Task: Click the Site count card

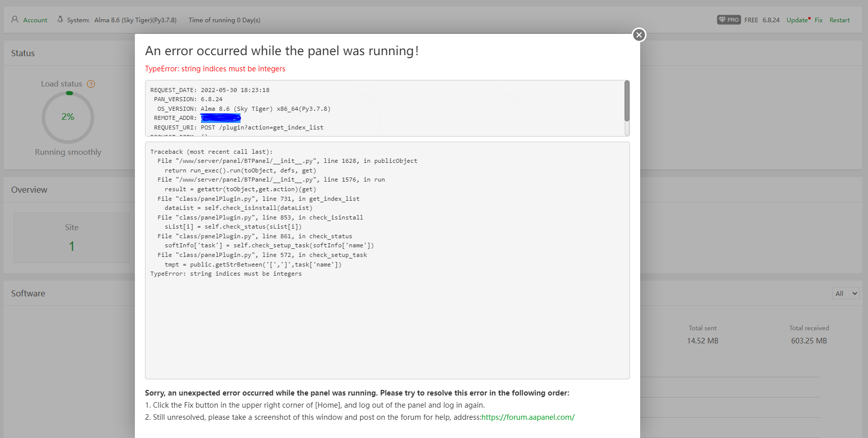Action: tap(72, 238)
